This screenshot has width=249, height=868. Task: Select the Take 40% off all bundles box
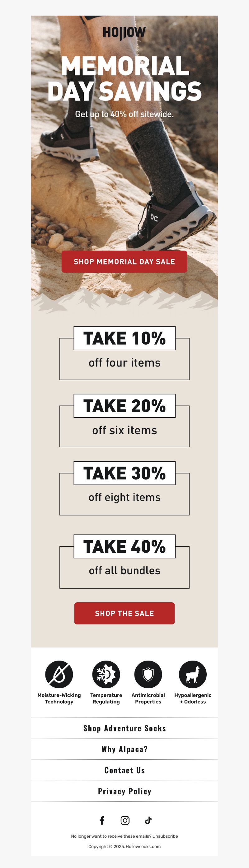coord(125,561)
